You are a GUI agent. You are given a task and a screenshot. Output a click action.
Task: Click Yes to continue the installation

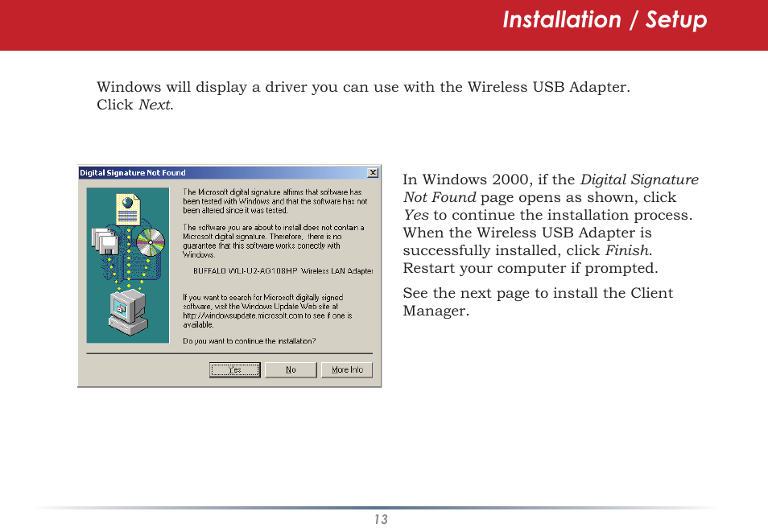[234, 370]
